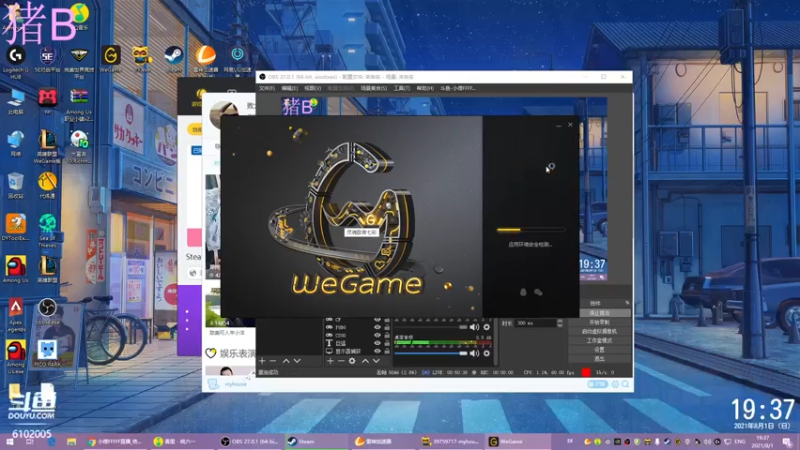Open the orange Leigod accelerator desktop icon
This screenshot has height=450, width=800.
point(206,59)
